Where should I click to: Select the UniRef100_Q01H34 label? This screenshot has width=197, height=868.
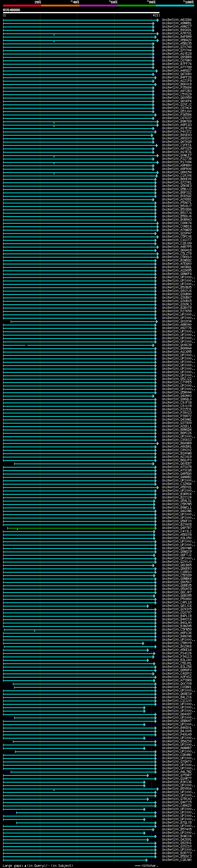click(176, 321)
